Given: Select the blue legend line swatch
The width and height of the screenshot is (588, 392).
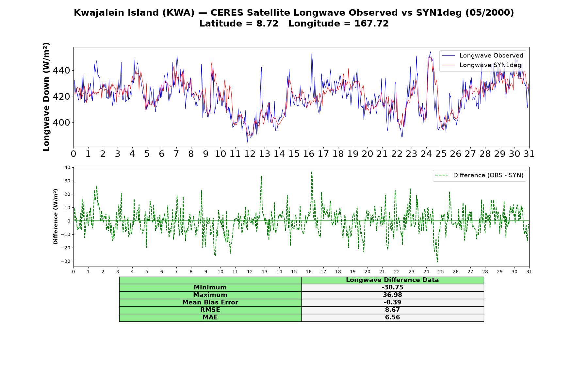Looking at the screenshot, I should tap(448, 56).
